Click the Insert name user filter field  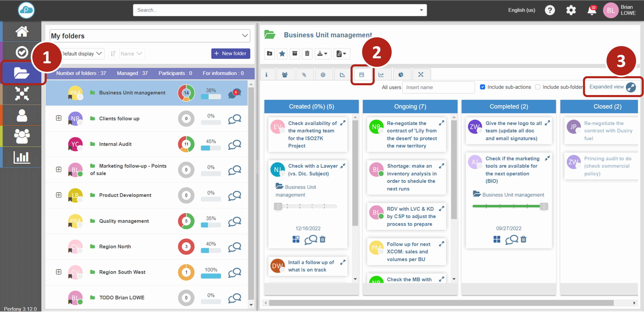(x=438, y=87)
